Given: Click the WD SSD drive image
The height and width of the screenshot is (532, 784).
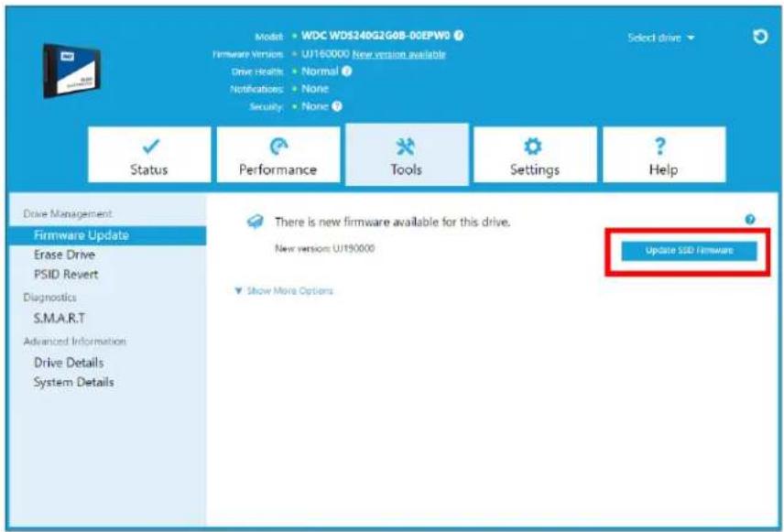Looking at the screenshot, I should [71, 71].
